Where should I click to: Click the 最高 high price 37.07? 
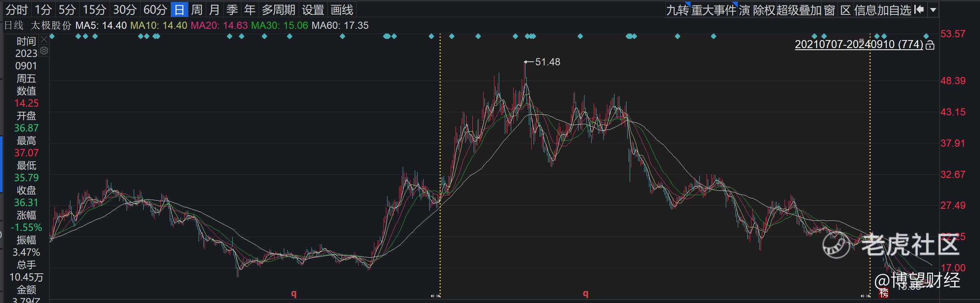(26, 153)
